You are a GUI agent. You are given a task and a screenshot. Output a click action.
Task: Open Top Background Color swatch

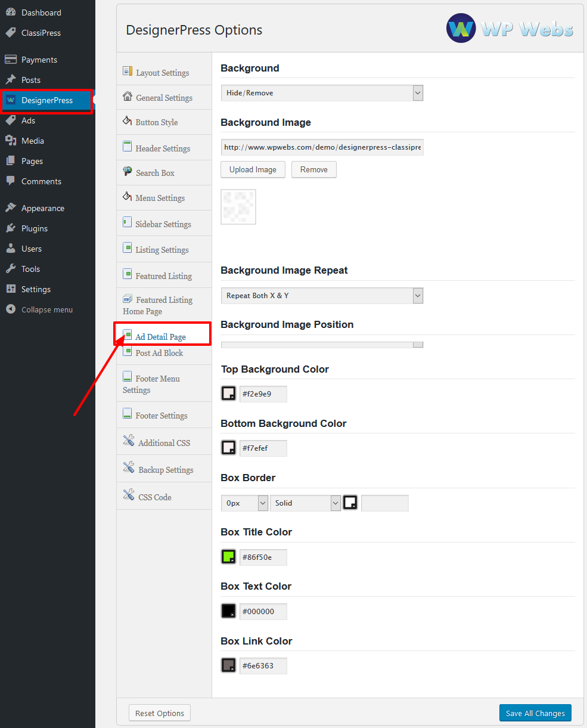(229, 394)
